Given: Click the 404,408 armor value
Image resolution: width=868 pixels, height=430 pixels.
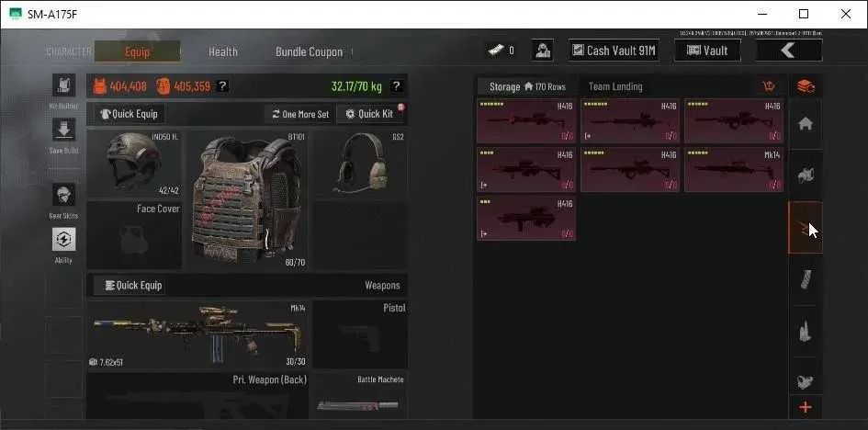Looking at the screenshot, I should tap(128, 86).
